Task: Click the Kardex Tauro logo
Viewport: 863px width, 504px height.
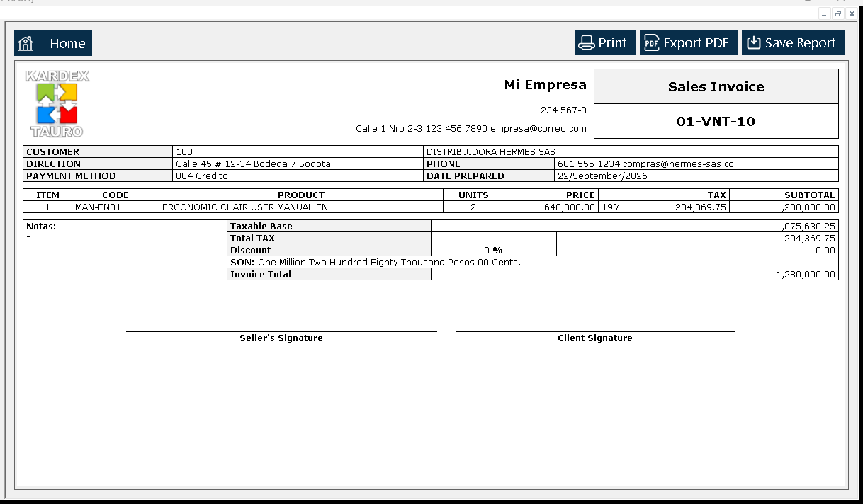Action: pos(57,103)
